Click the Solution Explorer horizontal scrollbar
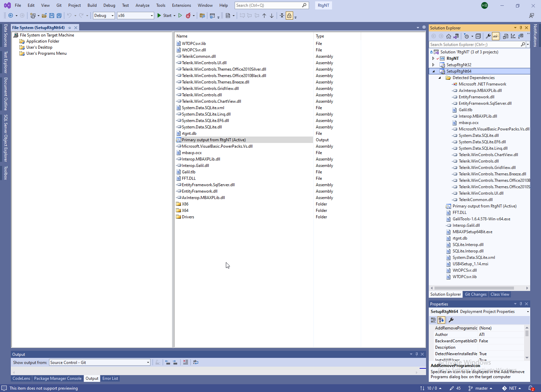Viewport: 541px width, 392px height. click(x=474, y=288)
